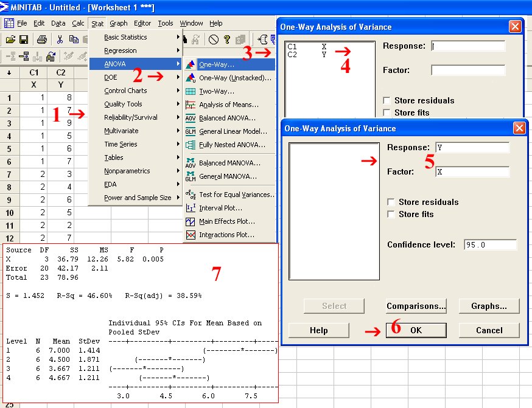Click the empty Response field in the back dialog
The width and height of the screenshot is (532, 408).
(468, 46)
